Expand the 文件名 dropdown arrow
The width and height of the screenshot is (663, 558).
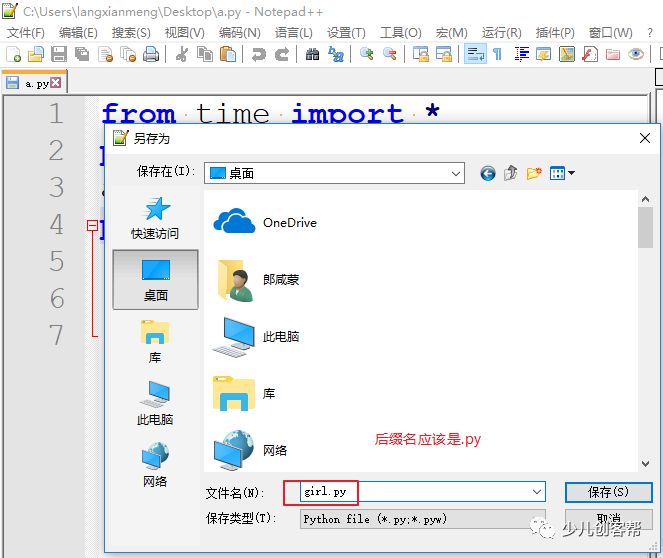(537, 492)
